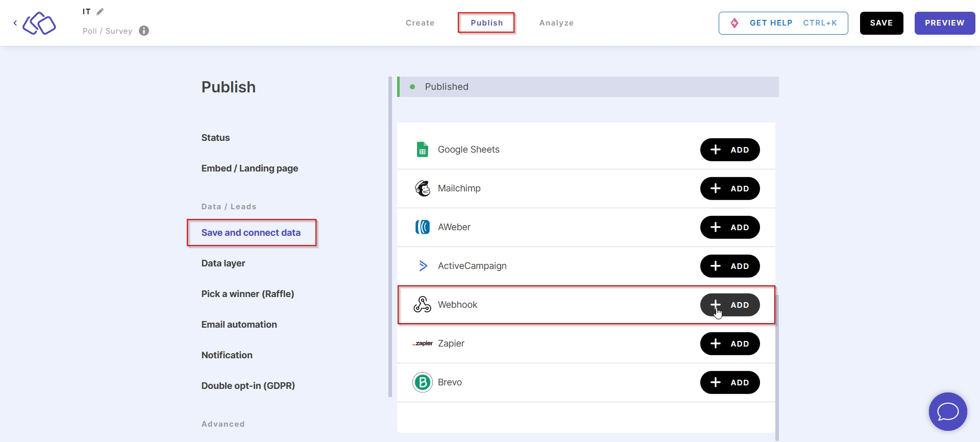Click the Poll / Survey type label
Viewport: 980px width, 442px height.
pos(107,31)
